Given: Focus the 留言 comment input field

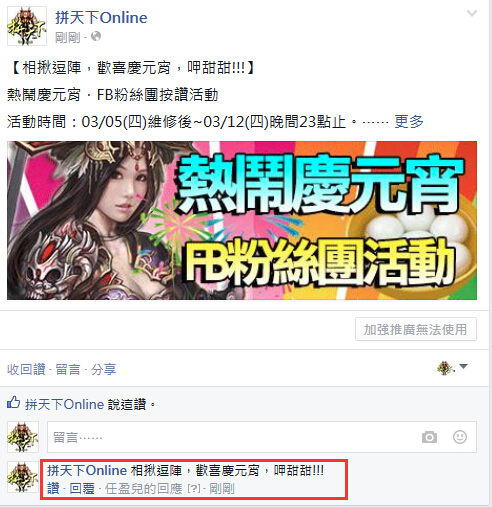Looking at the screenshot, I should 262,437.
